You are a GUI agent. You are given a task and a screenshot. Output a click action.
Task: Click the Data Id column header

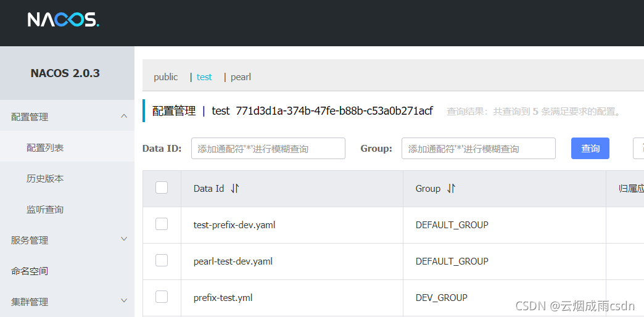(208, 189)
